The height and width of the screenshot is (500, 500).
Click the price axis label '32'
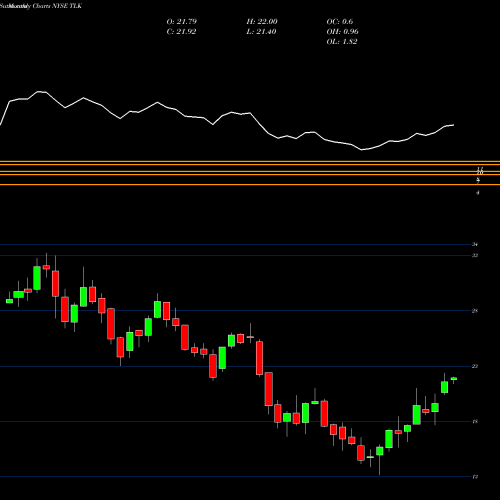475,255
